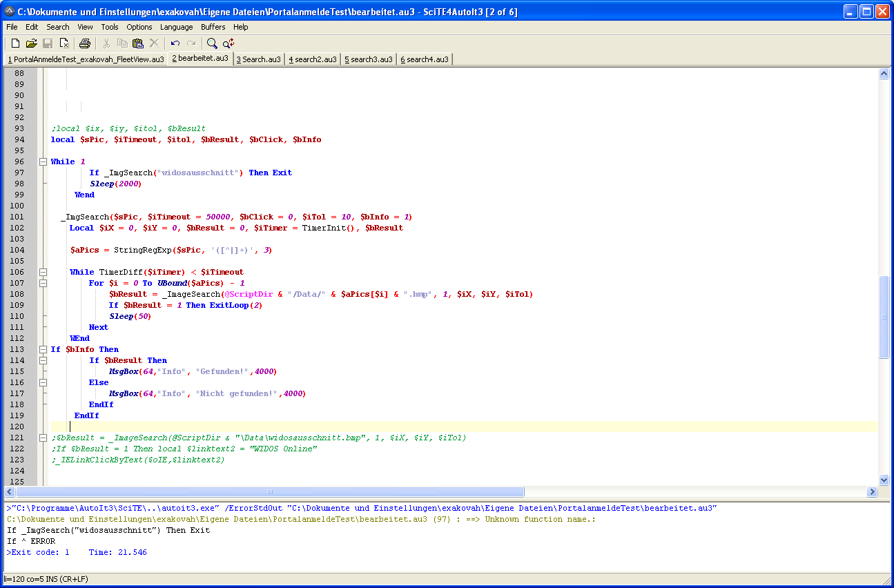The width and height of the screenshot is (894, 588).
Task: Collapse the If $bInfo fold at line 113
Action: tap(43, 349)
